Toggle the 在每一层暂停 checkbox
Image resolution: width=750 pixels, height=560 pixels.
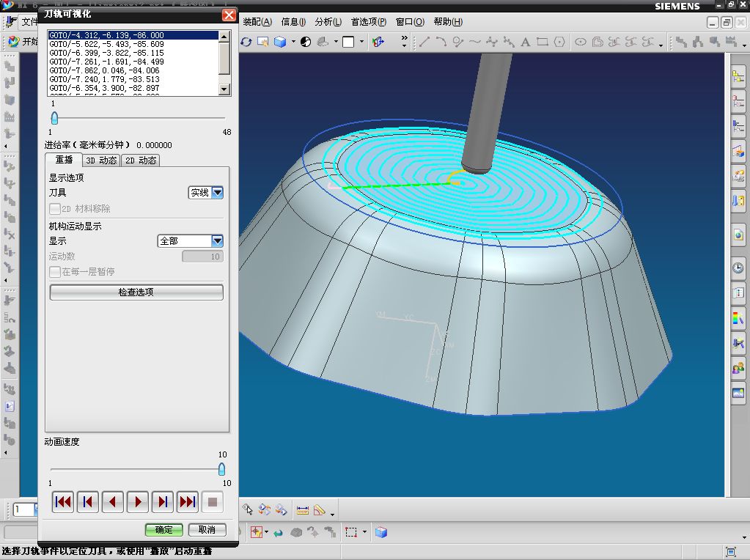coord(54,272)
